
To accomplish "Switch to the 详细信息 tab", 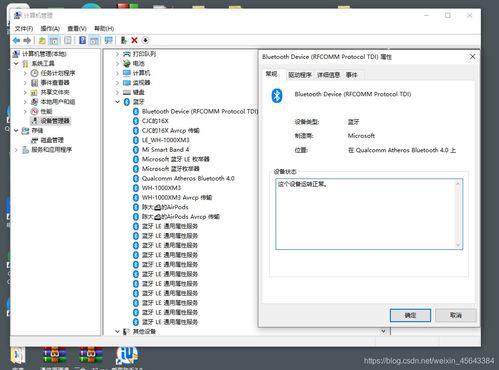I will [328, 75].
